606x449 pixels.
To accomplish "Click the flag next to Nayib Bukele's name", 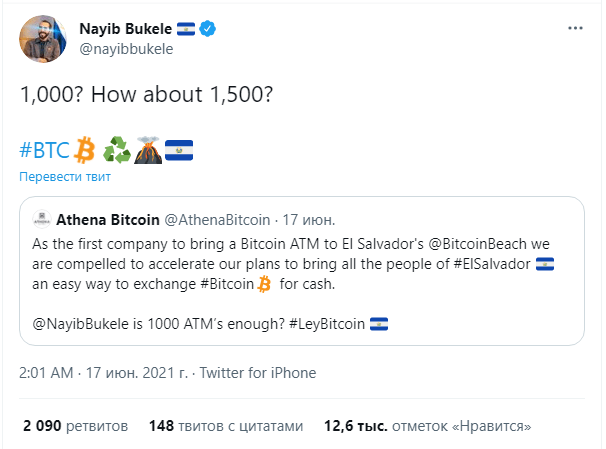I will click(186, 29).
